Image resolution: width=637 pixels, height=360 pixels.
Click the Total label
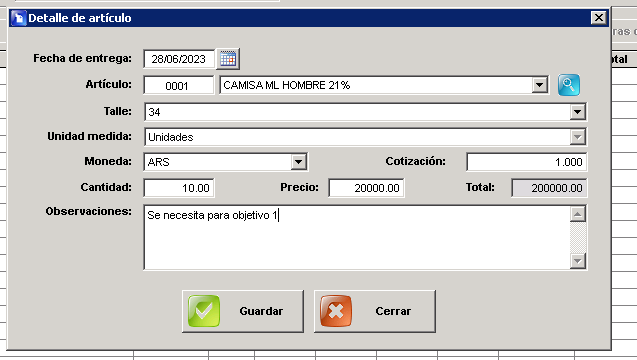pos(480,187)
